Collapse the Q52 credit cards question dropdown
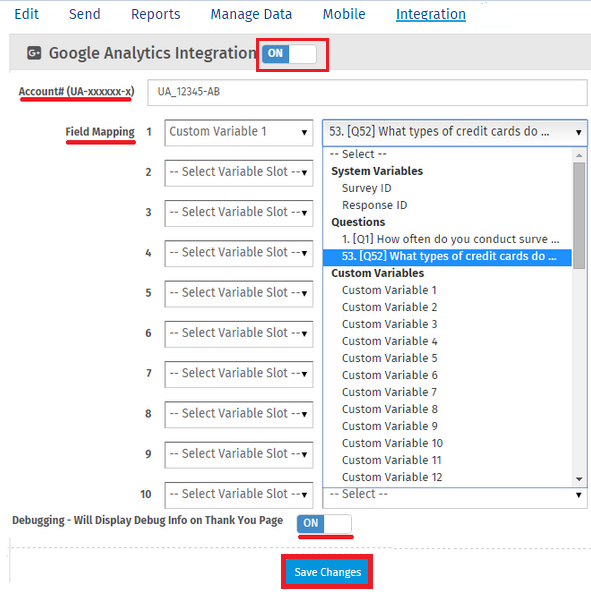This screenshot has width=591, height=599. [x=455, y=132]
